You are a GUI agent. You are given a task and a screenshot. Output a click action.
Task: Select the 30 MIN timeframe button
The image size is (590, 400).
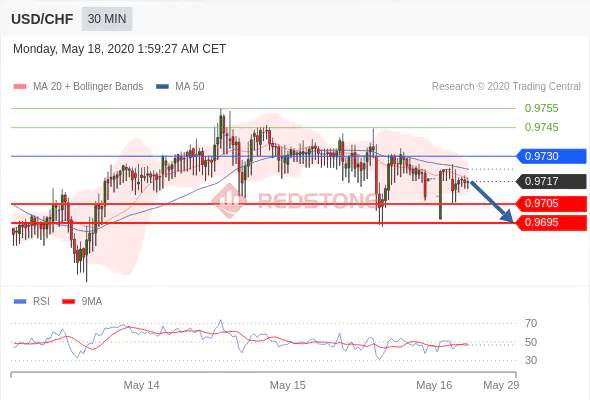[x=107, y=18]
